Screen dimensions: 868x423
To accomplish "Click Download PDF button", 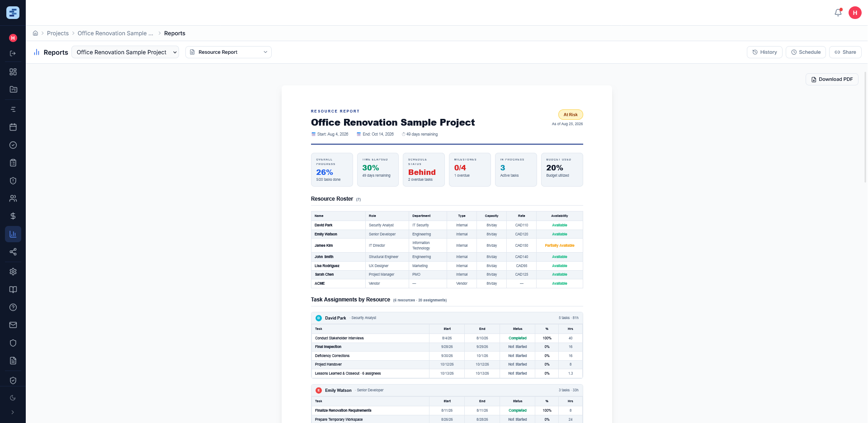I will [x=832, y=80].
